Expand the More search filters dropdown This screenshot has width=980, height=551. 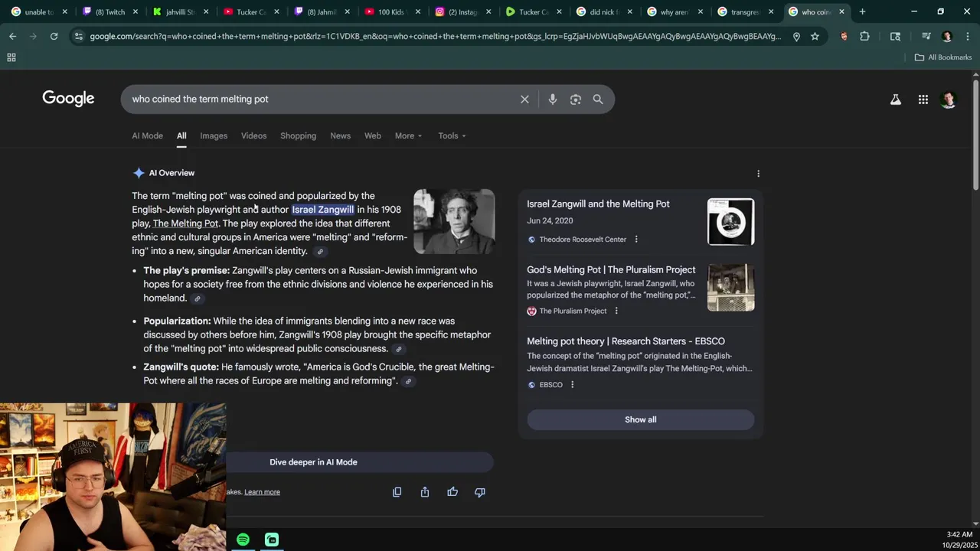point(408,135)
